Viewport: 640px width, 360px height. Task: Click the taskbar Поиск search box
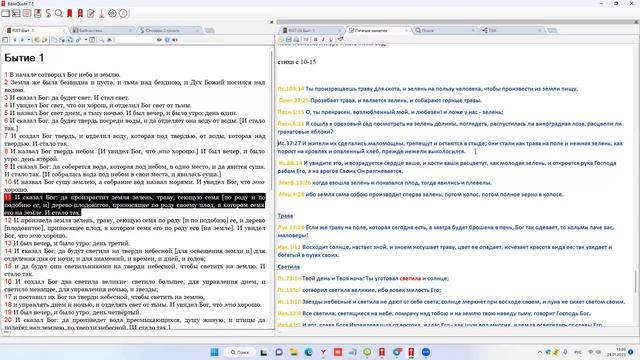click(240, 352)
